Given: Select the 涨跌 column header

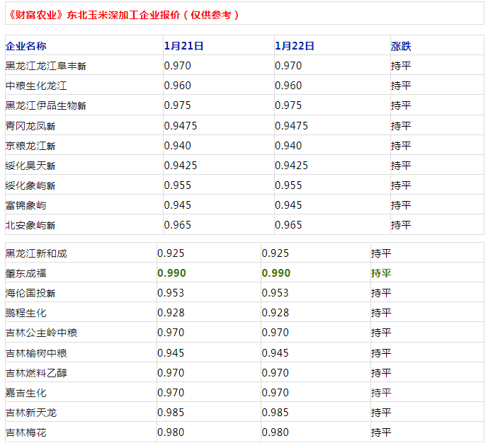Looking at the screenshot, I should tap(401, 46).
